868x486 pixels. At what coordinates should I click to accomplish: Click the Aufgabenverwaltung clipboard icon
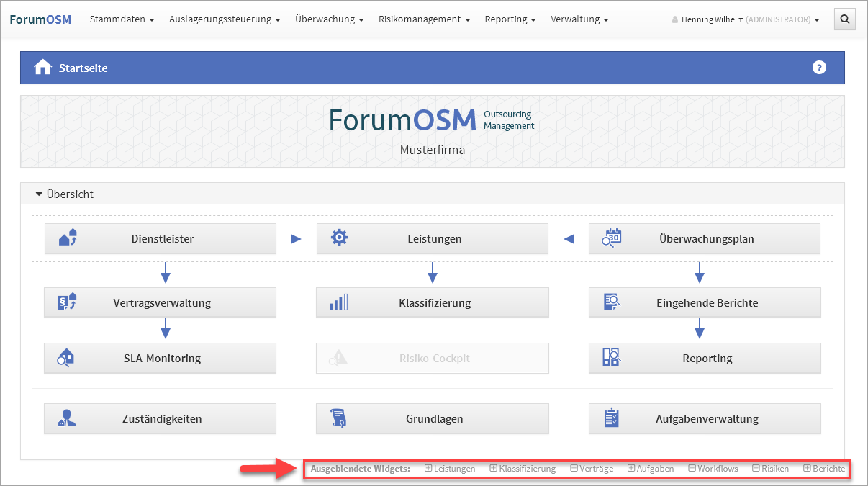(x=611, y=418)
